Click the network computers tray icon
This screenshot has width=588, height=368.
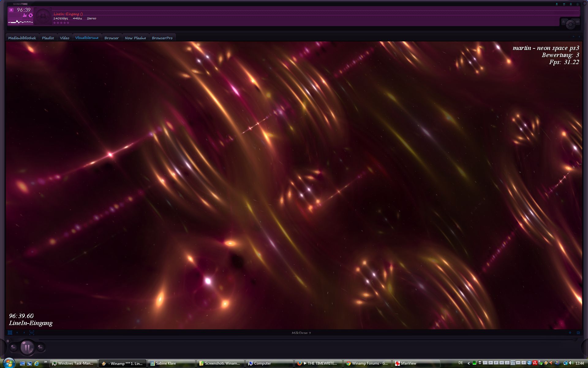pyautogui.click(x=566, y=363)
